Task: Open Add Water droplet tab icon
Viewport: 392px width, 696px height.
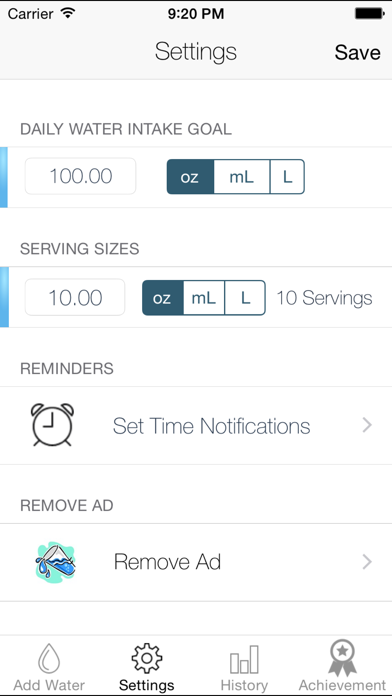Action: [49, 658]
